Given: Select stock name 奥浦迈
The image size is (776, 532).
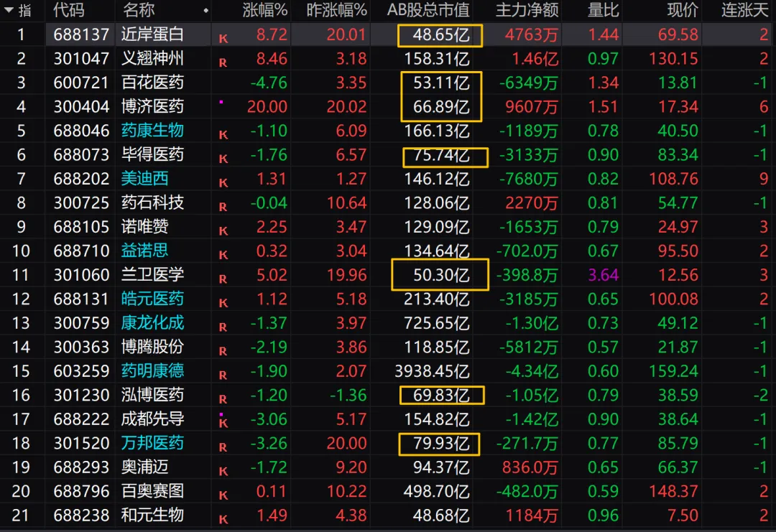Looking at the screenshot, I should 144,467.
